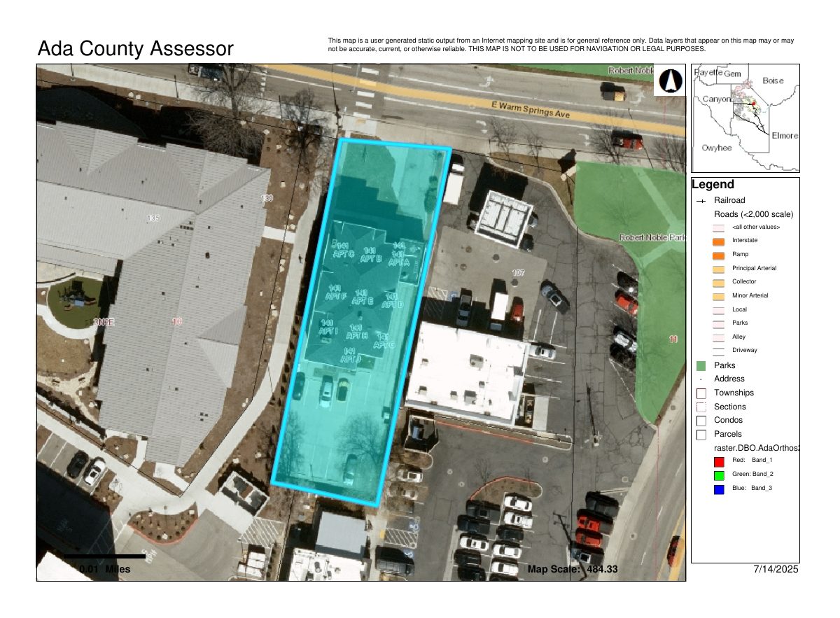Click the Collector road legend symbol

pyautogui.click(x=718, y=283)
